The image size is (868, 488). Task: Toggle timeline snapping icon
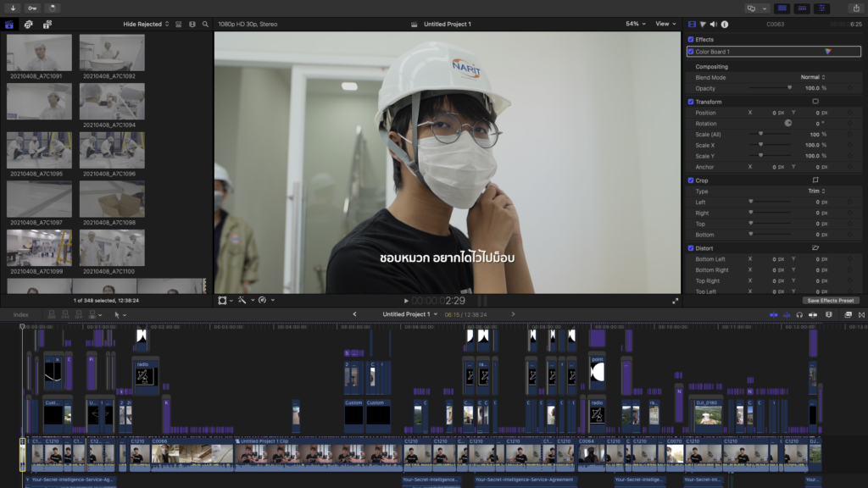pos(813,315)
